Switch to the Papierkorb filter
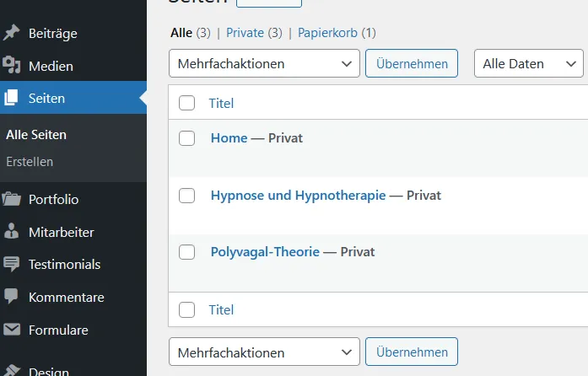 (327, 33)
